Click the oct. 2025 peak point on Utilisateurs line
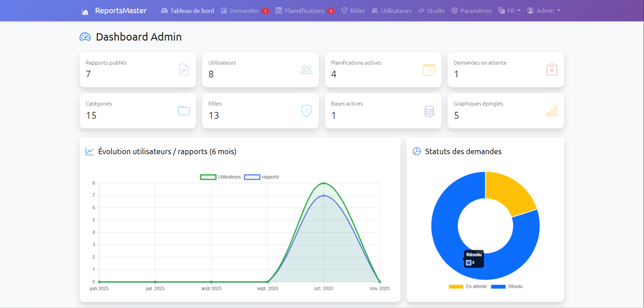Image resolution: width=644 pixels, height=308 pixels. point(324,183)
